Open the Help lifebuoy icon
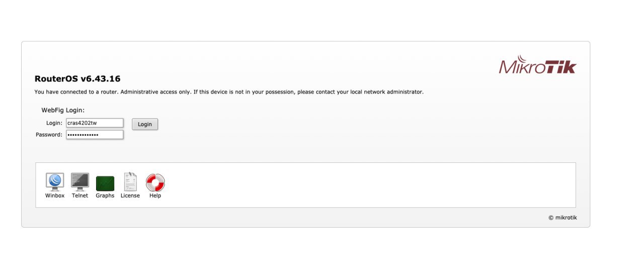 coord(155,182)
